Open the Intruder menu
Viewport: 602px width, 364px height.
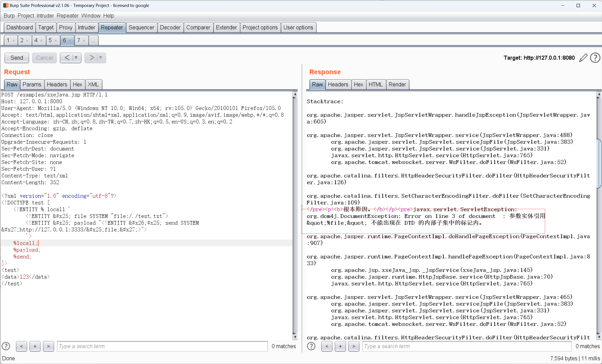point(45,16)
